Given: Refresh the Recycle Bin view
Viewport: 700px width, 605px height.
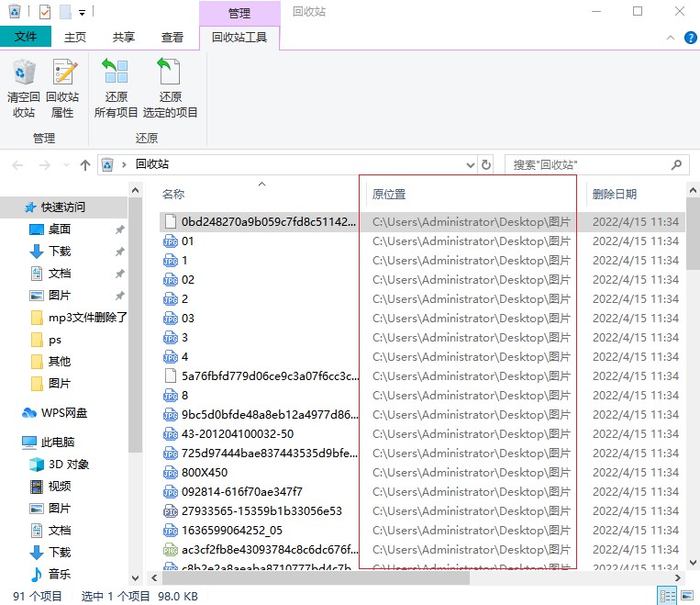Looking at the screenshot, I should coord(486,165).
